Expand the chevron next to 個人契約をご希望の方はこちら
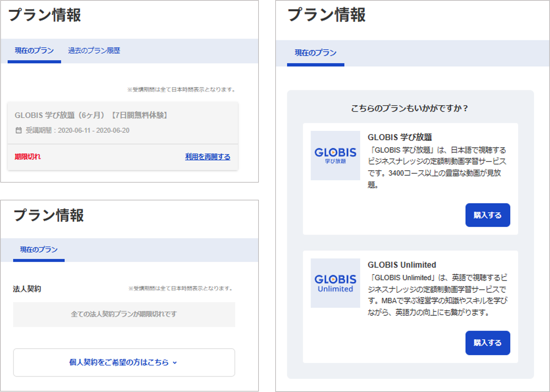The width and height of the screenshot is (550, 392). (x=175, y=363)
